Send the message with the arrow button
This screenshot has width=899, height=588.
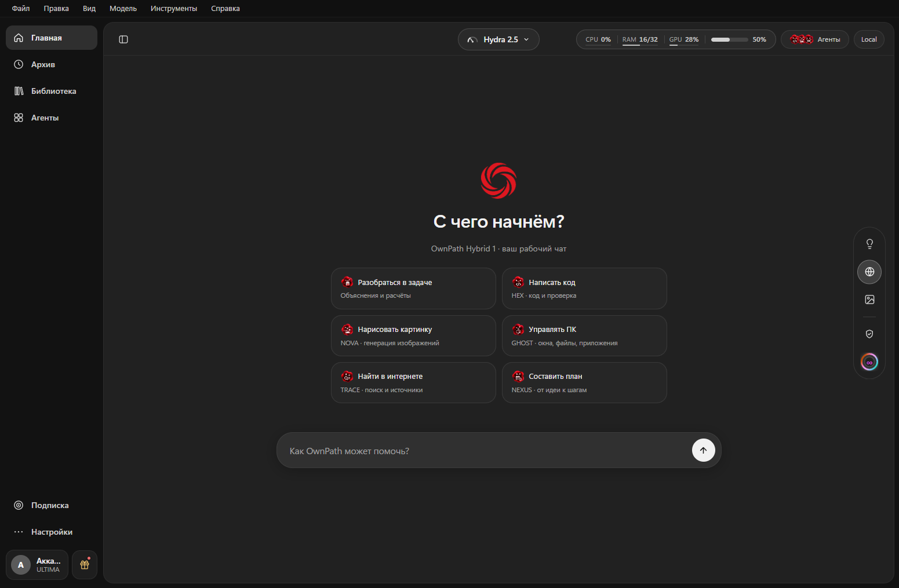703,450
